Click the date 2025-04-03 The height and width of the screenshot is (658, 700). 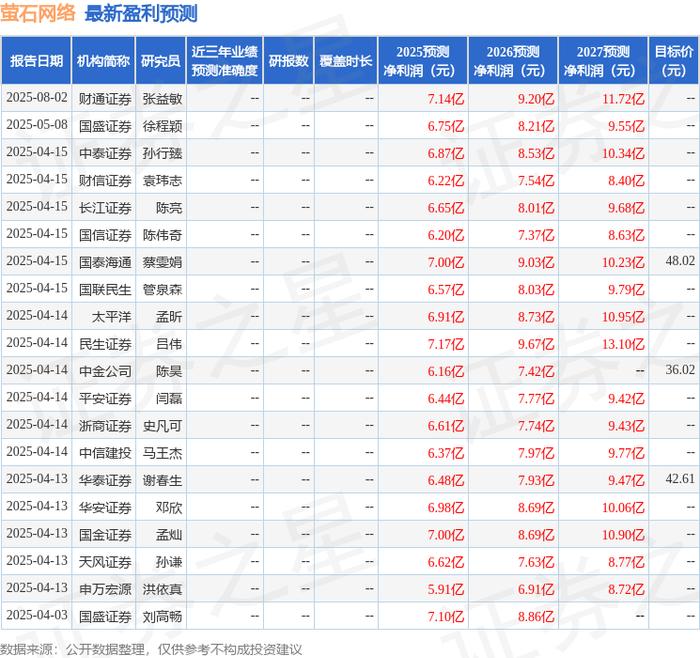(37, 615)
